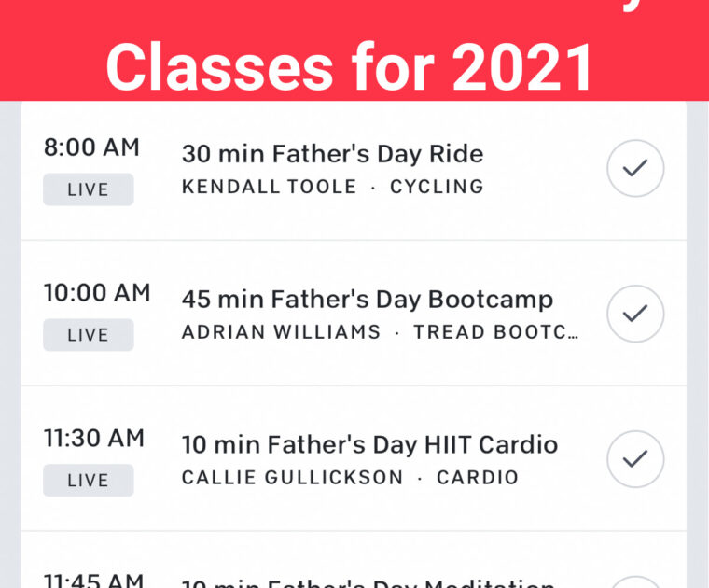Click the CYCLING category label
The height and width of the screenshot is (588, 709).
437,187
